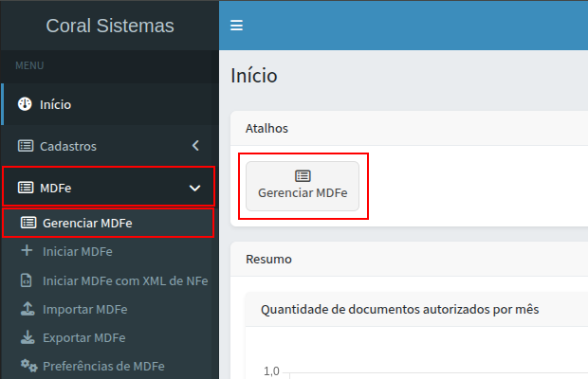
Task: Toggle the sidebar with the hamburger icon
Action: coord(236,26)
